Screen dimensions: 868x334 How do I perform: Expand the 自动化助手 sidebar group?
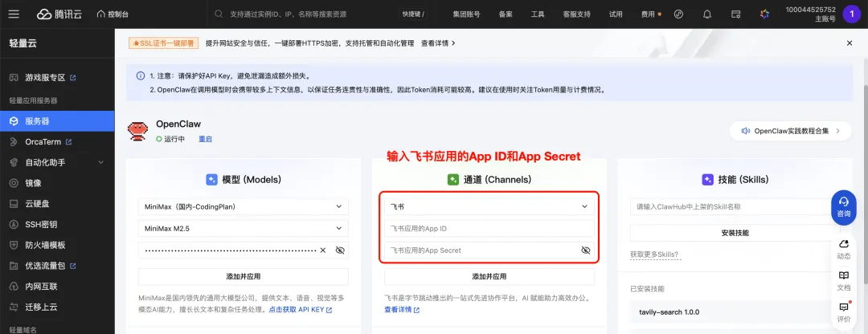[x=57, y=162]
